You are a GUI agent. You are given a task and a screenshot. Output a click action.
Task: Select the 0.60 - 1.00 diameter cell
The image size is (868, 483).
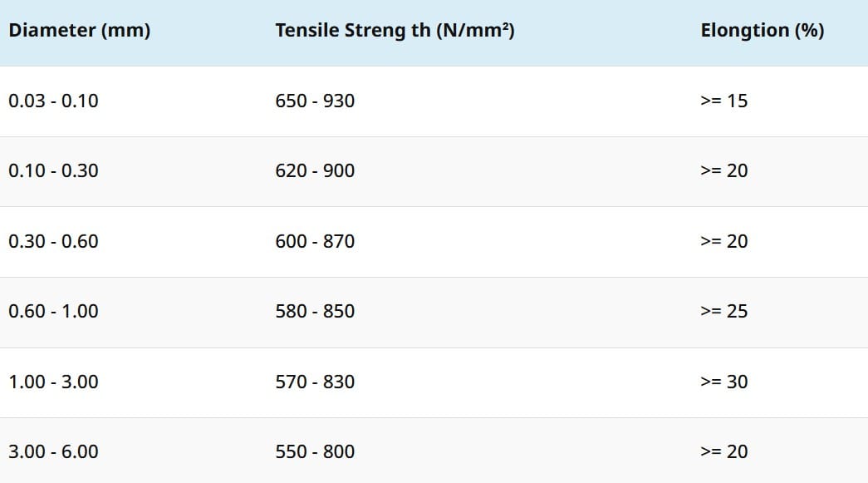tap(53, 311)
